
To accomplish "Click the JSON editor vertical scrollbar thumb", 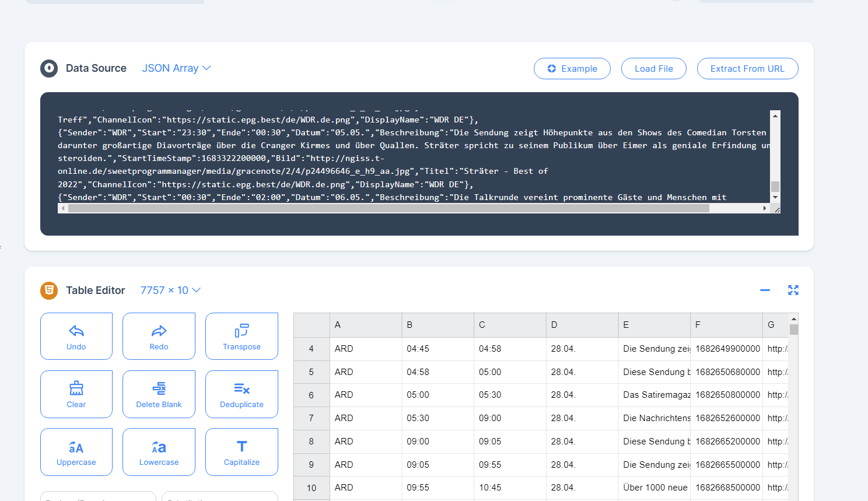I will click(x=775, y=187).
